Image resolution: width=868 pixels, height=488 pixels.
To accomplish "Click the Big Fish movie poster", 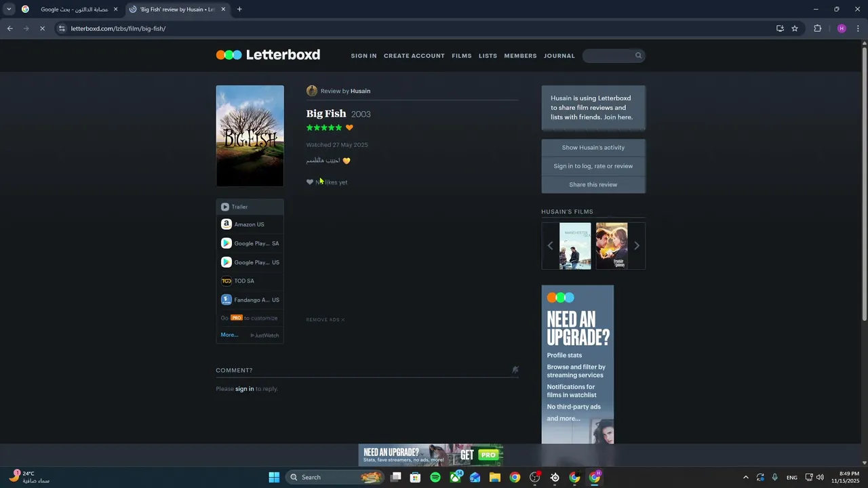I will click(x=250, y=136).
